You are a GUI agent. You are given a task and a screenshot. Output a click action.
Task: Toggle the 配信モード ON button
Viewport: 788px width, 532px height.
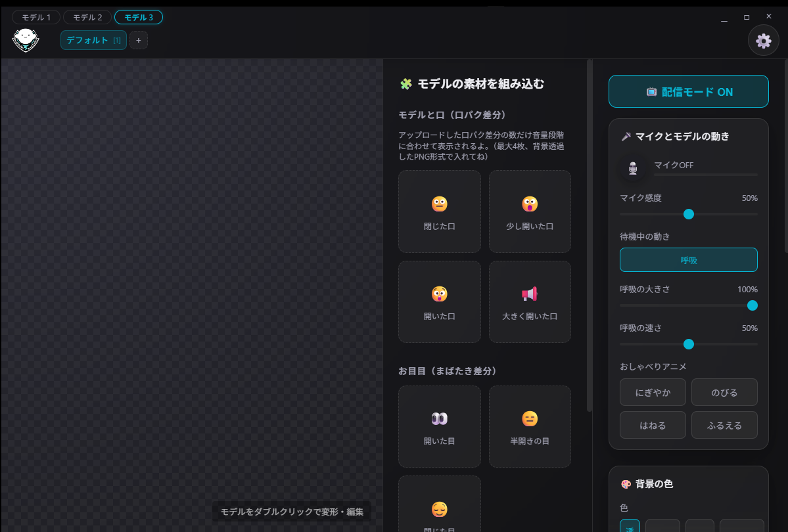689,91
